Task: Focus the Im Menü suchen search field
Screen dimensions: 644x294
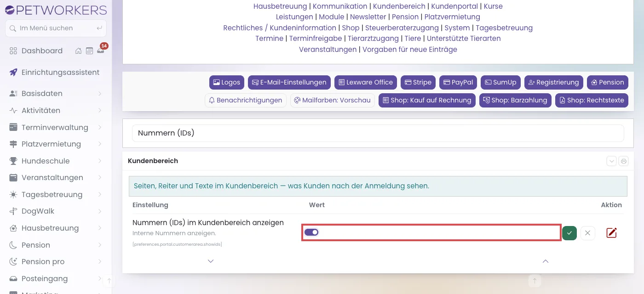Action: tap(56, 28)
